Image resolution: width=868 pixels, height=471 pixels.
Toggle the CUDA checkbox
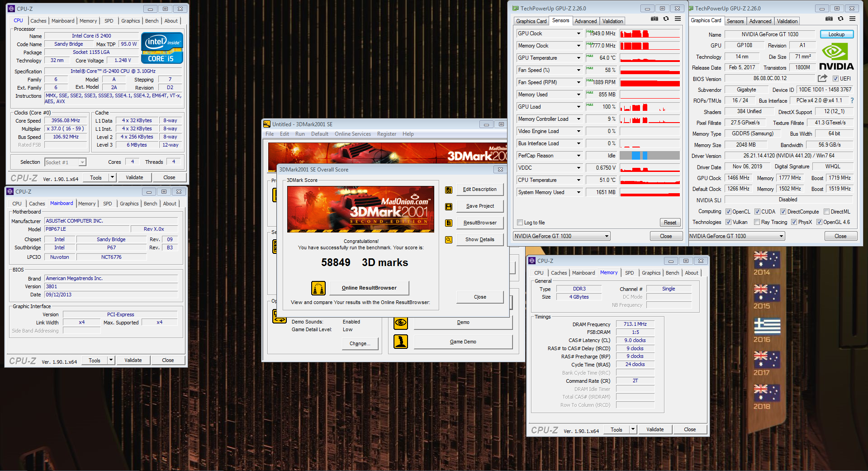757,212
